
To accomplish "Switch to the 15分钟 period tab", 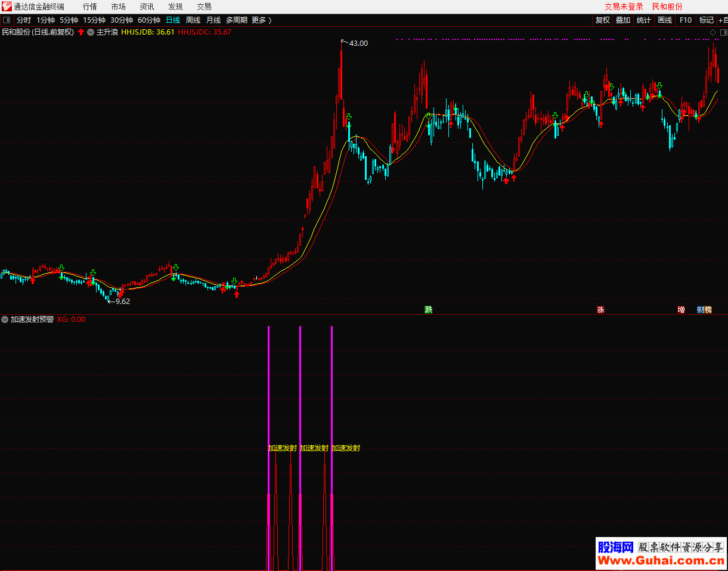I will pyautogui.click(x=94, y=20).
